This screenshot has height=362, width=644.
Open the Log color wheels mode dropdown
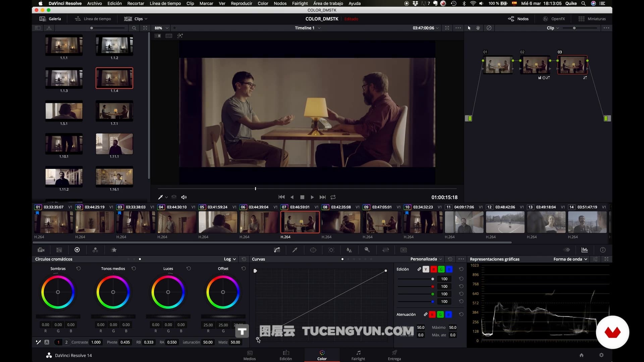coord(230,259)
